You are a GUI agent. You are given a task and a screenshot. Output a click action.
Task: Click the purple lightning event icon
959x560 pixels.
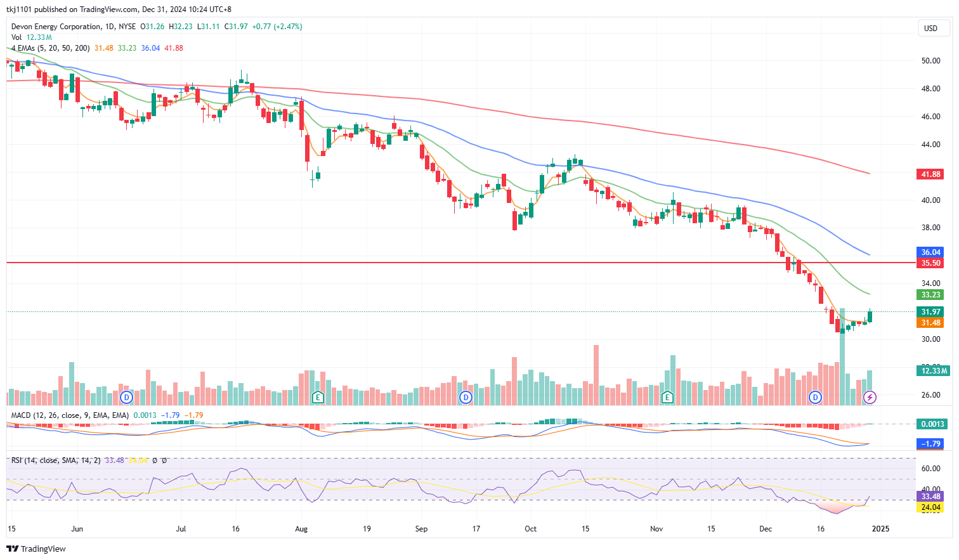[x=870, y=398]
